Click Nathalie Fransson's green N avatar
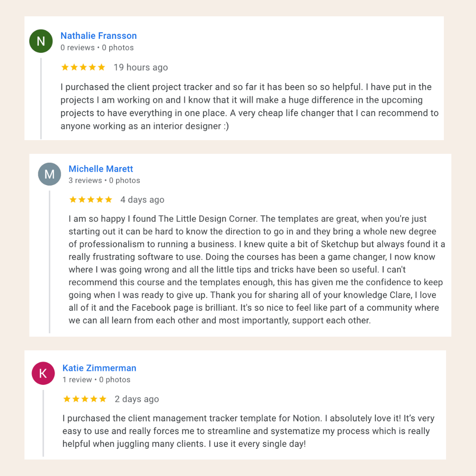476x476 pixels. coord(41,41)
